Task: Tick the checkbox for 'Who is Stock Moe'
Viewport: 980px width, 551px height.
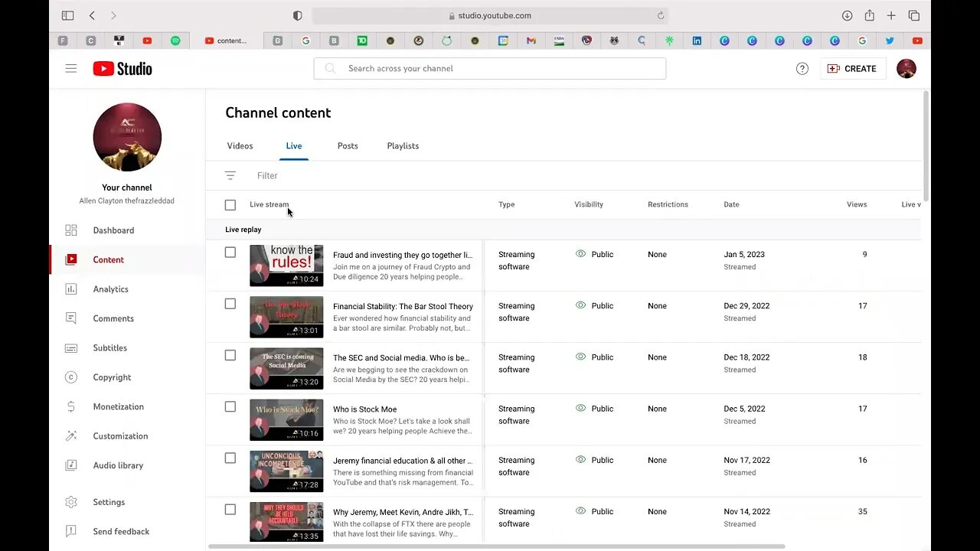Action: 230,406
